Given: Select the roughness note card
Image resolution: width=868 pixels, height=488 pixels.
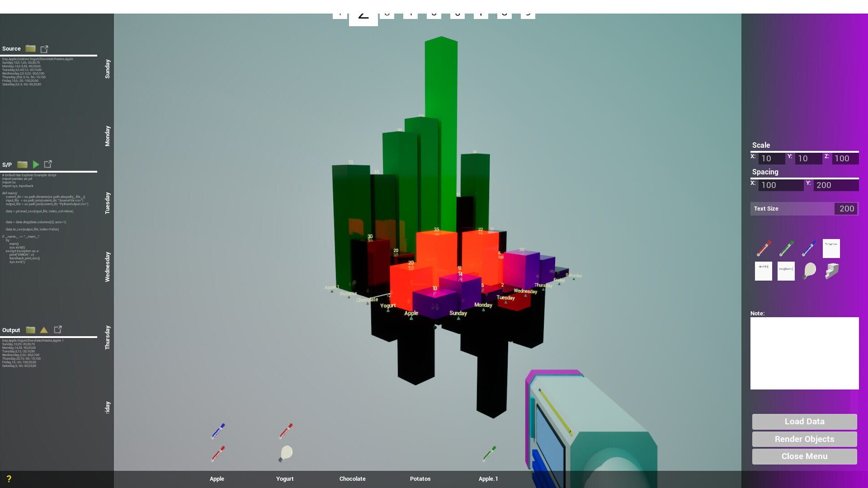Looking at the screenshot, I should 786,270.
